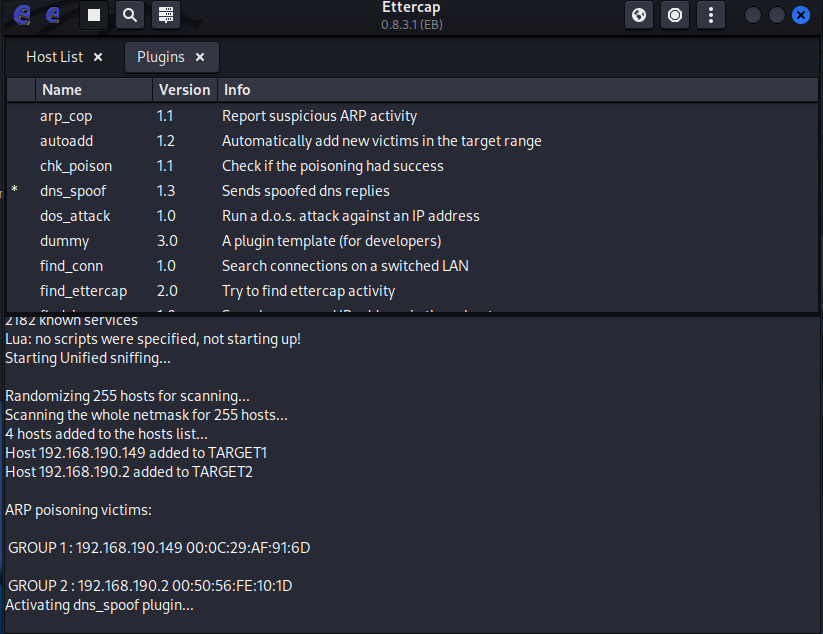Select the Plugins tab
The width and height of the screenshot is (823, 634).
point(161,57)
